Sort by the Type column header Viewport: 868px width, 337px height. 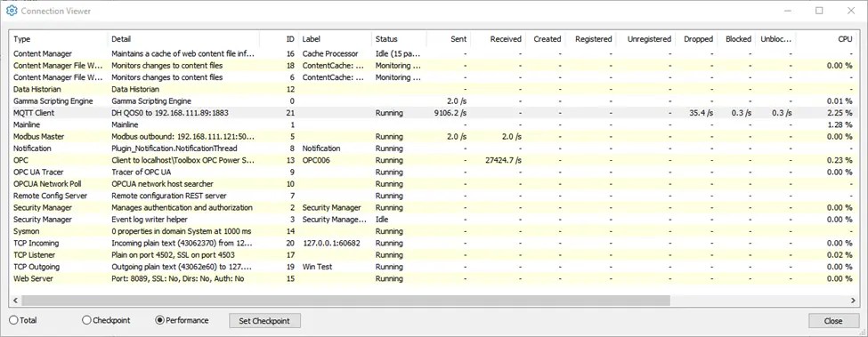[x=59, y=38]
